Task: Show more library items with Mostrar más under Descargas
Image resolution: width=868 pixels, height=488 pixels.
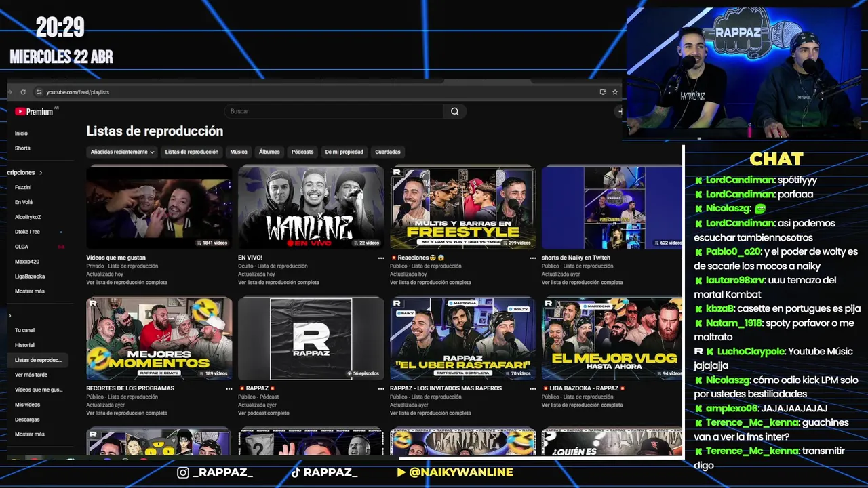Action: click(x=30, y=434)
